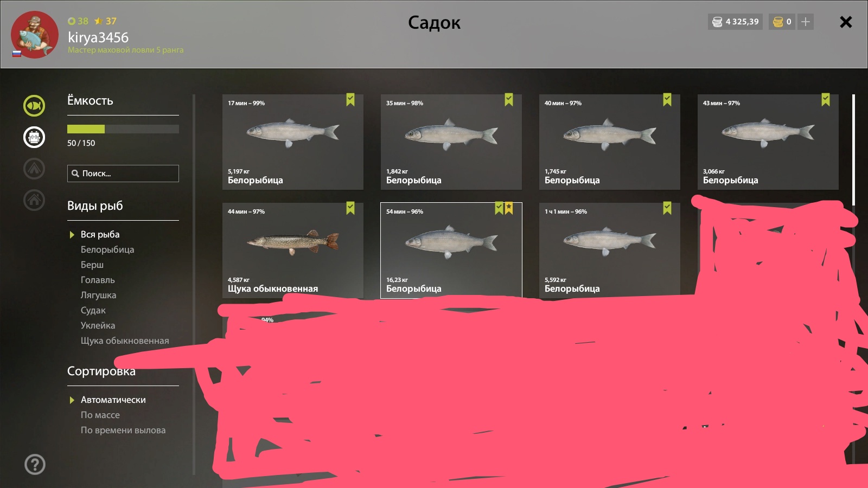Click the Ёмкость capacity progress bar
Image resolution: width=868 pixels, height=488 pixels.
pyautogui.click(x=123, y=129)
